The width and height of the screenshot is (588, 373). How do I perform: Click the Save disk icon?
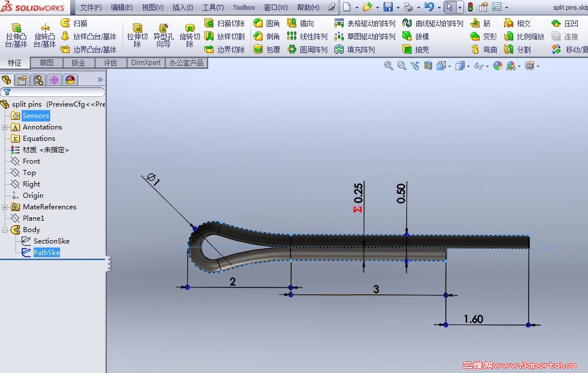(388, 7)
